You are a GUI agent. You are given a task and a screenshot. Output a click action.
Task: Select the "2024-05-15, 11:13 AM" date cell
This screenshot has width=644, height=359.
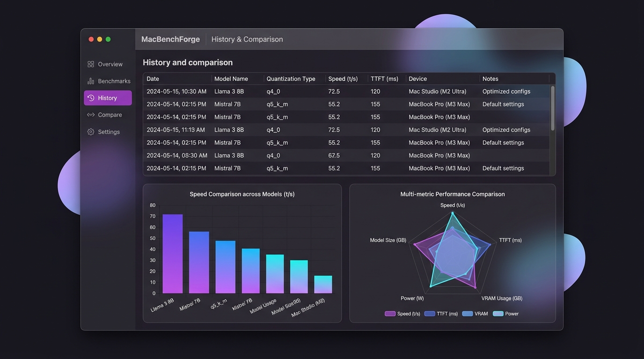(176, 129)
